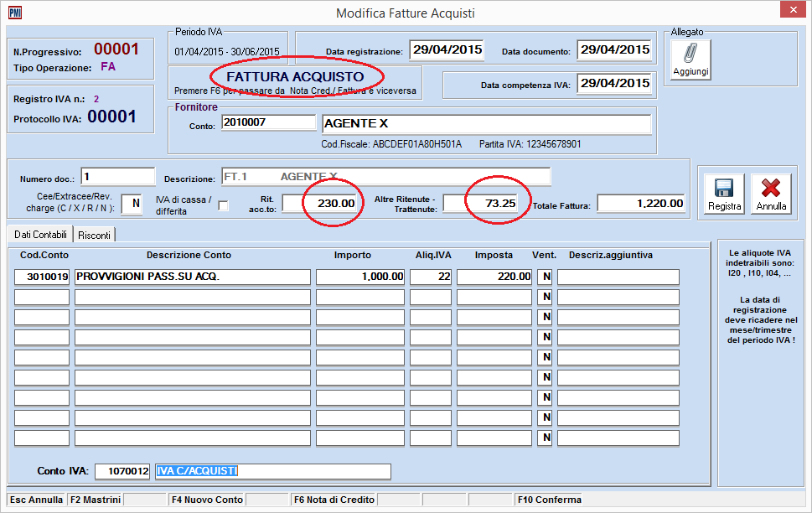Click the Rit. acc.to field showing 230.00
Screen dimensions: 812x513
pyautogui.click(x=320, y=203)
